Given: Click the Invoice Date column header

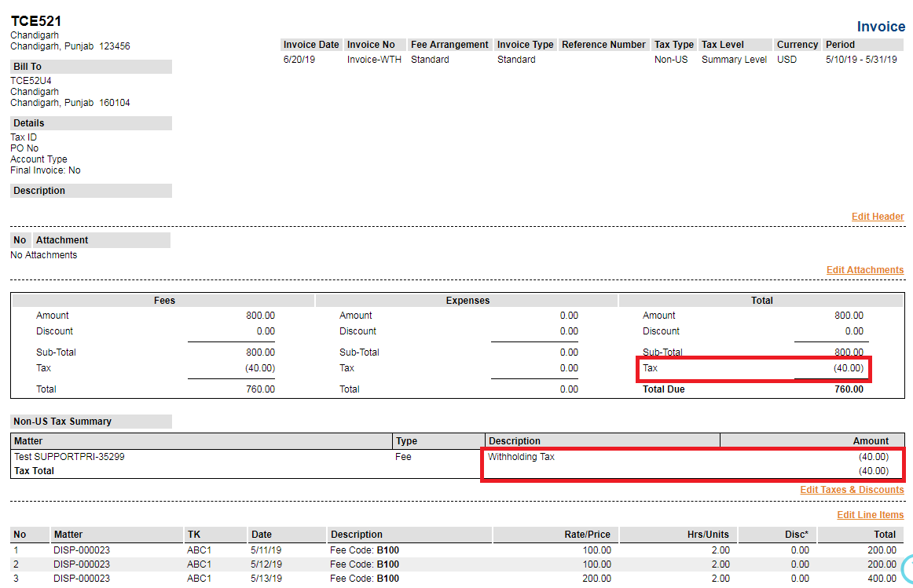Looking at the screenshot, I should [310, 45].
